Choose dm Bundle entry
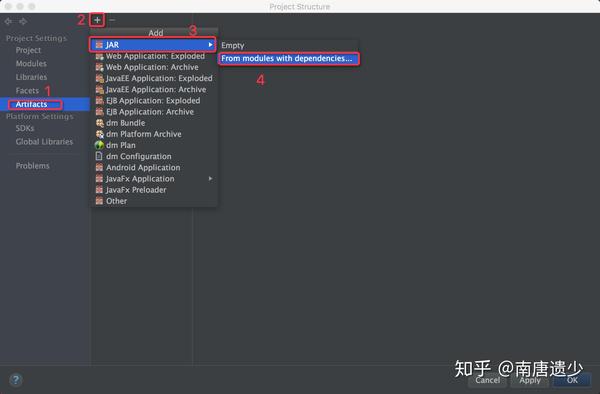 [154, 123]
